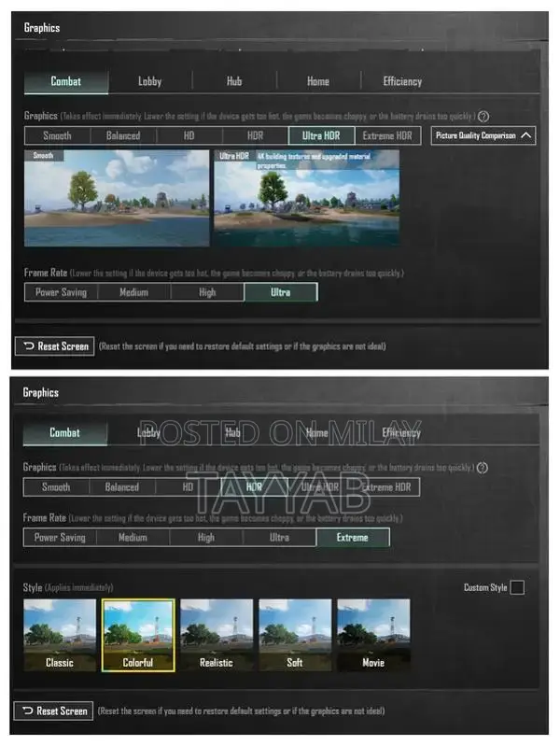Set graphics to Balanced in the upper panel

pos(122,135)
